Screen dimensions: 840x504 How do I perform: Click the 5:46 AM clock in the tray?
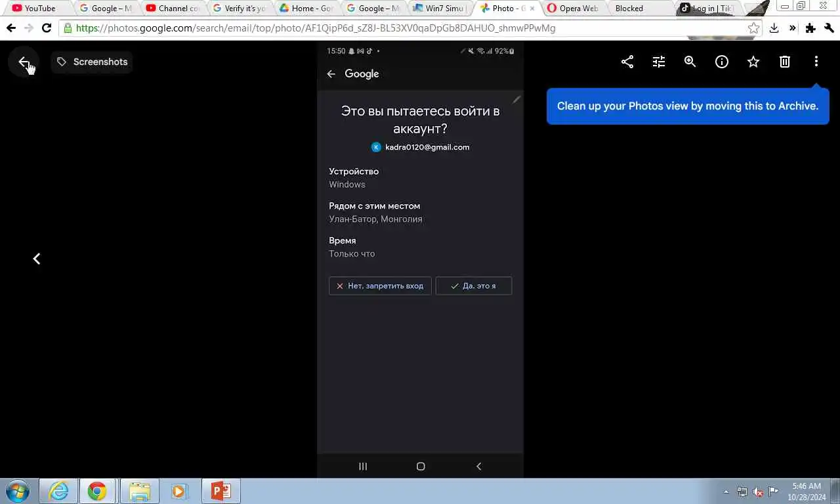click(x=807, y=486)
